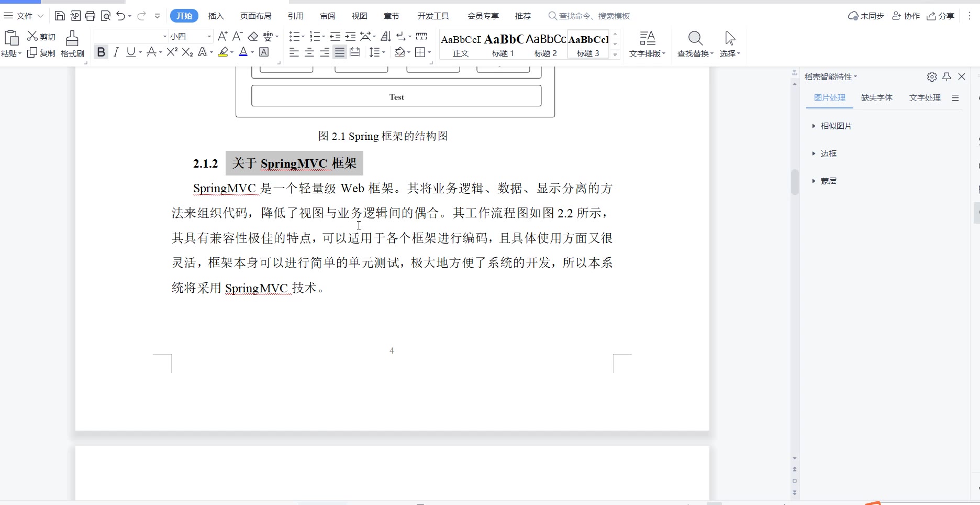The height and width of the screenshot is (505, 980).
Task: Apply the 标题 1 heading style
Action: pyautogui.click(x=503, y=45)
